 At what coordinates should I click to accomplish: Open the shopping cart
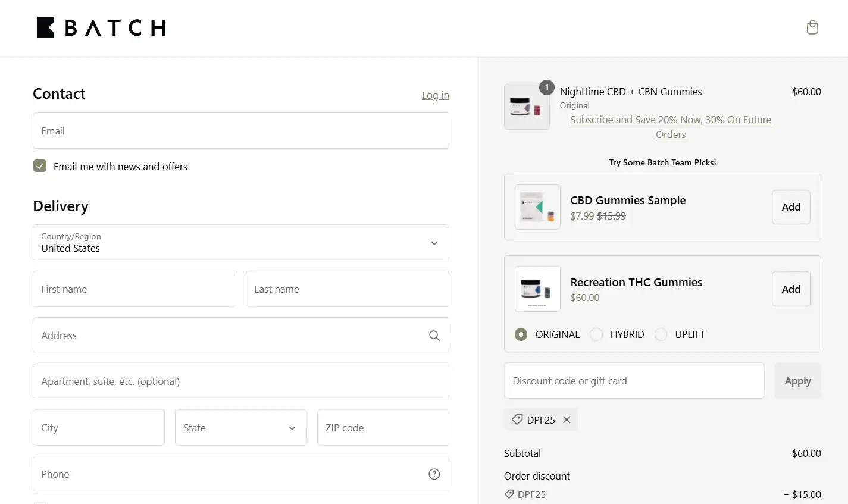click(812, 27)
